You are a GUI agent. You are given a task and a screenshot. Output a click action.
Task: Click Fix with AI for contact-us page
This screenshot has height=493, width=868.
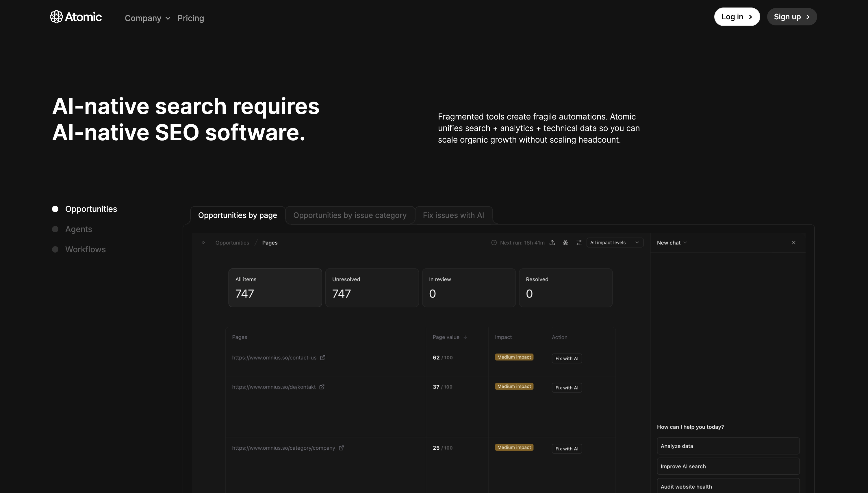click(x=566, y=358)
